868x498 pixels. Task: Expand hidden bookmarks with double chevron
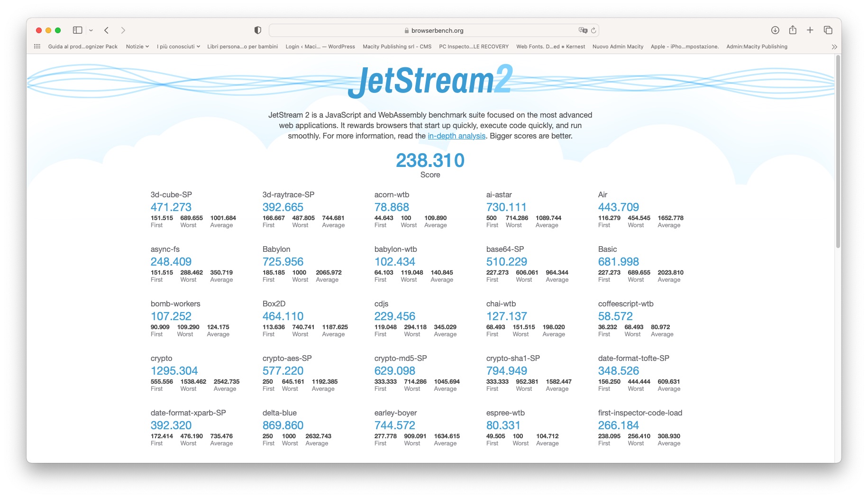coord(834,46)
